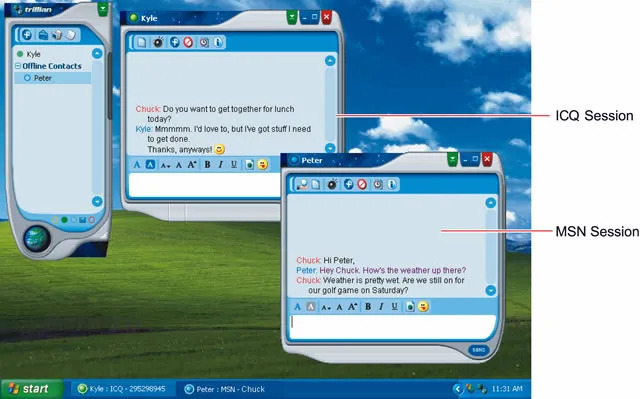
Task: Open the font size dropdown in Peter chat
Action: (325, 307)
